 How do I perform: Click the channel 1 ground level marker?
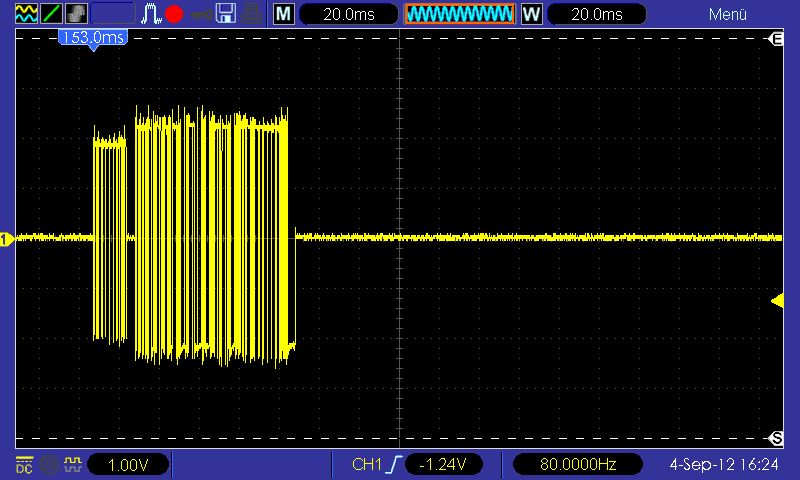[7, 239]
